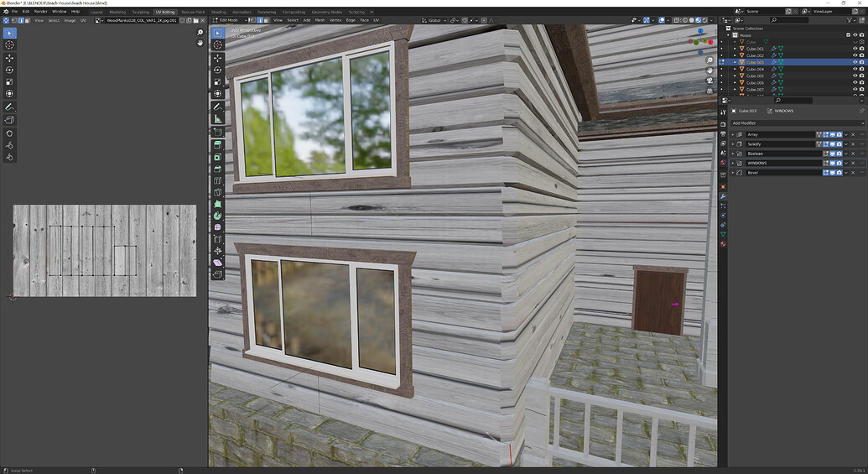Switch to the Geometry Nodes workspace tab

[326, 12]
